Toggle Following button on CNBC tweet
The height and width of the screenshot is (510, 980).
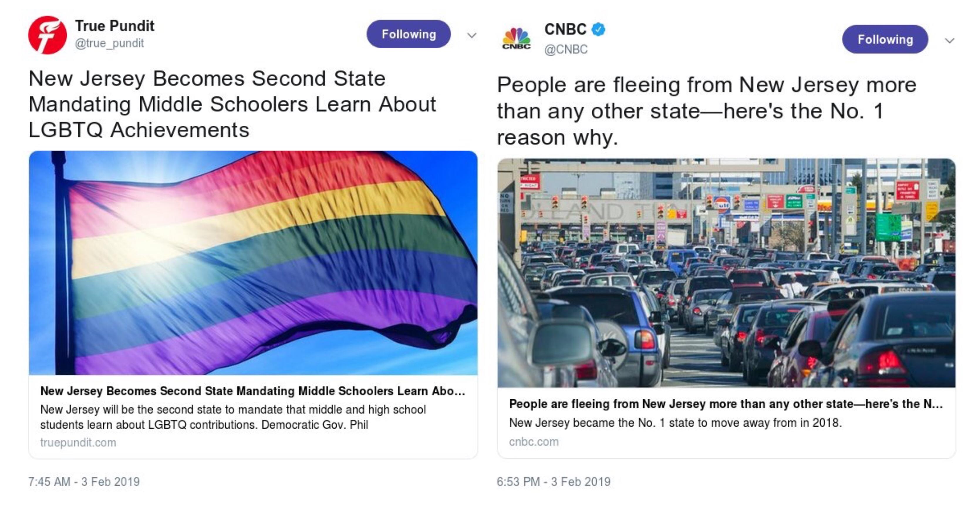885,40
